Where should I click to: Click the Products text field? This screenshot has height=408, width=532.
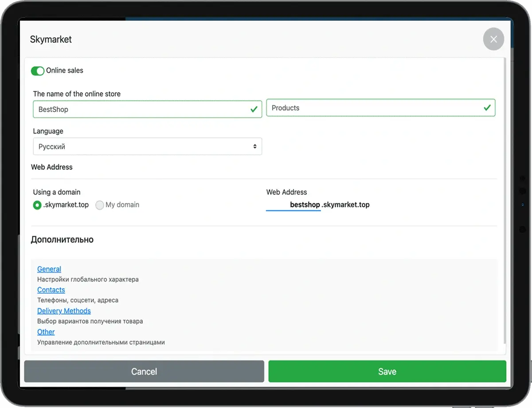click(x=372, y=108)
